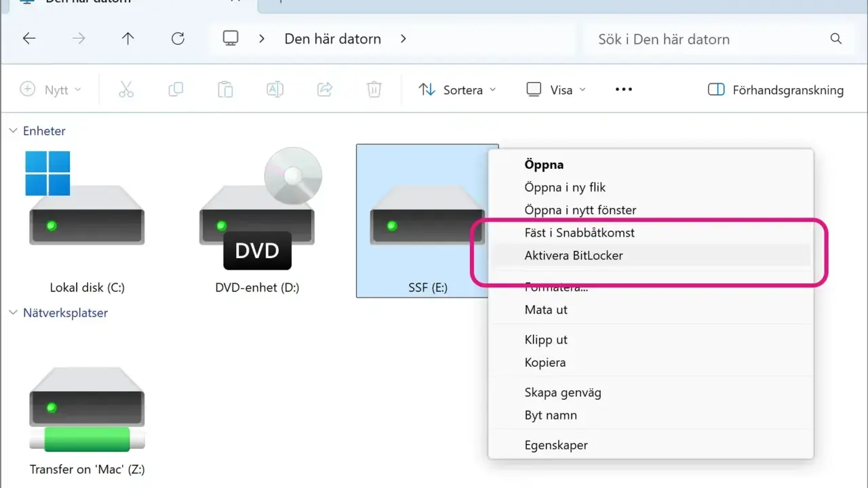The image size is (868, 488).
Task: Go back with the left arrow
Action: point(29,39)
